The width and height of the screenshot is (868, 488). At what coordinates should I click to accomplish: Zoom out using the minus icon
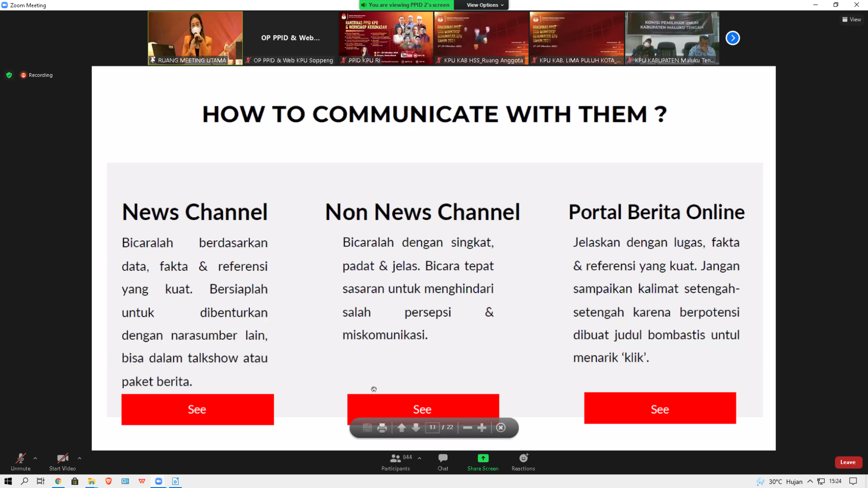tap(467, 428)
